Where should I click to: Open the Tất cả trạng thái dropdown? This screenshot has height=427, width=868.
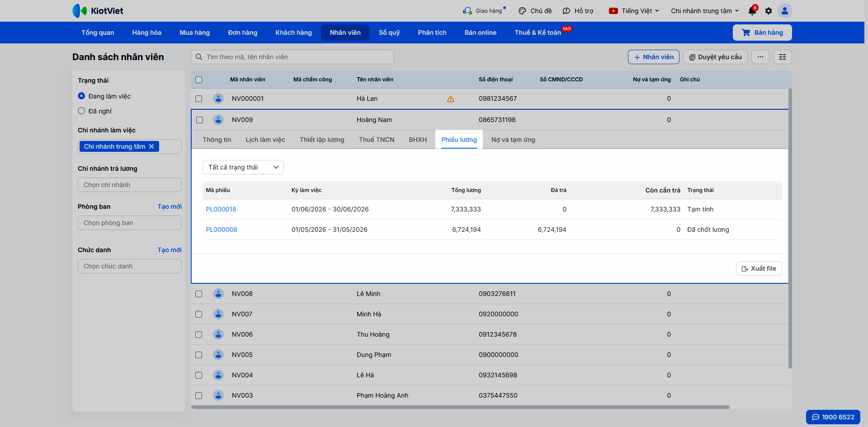pos(243,167)
